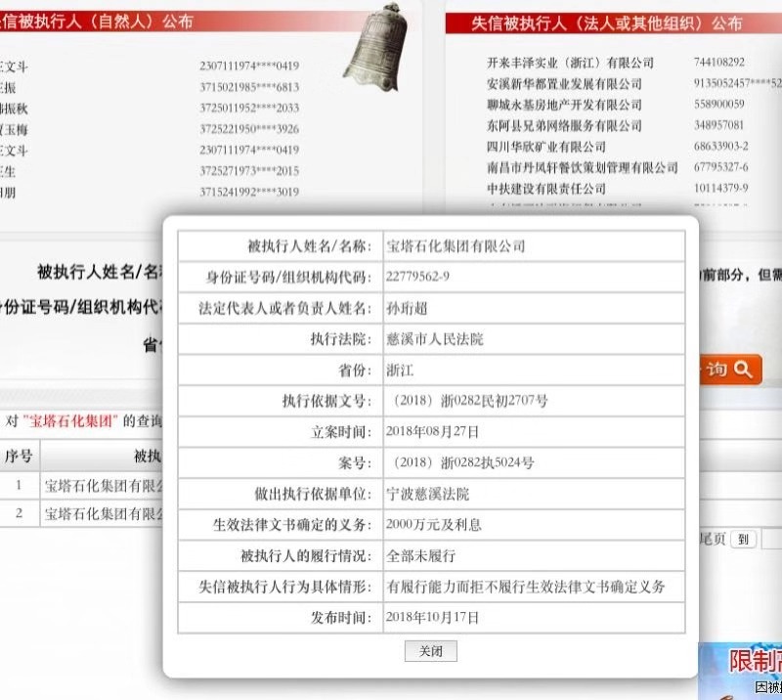Image resolution: width=782 pixels, height=700 pixels.
Task: Select ID number 3715241992****3019
Action: tap(249, 192)
